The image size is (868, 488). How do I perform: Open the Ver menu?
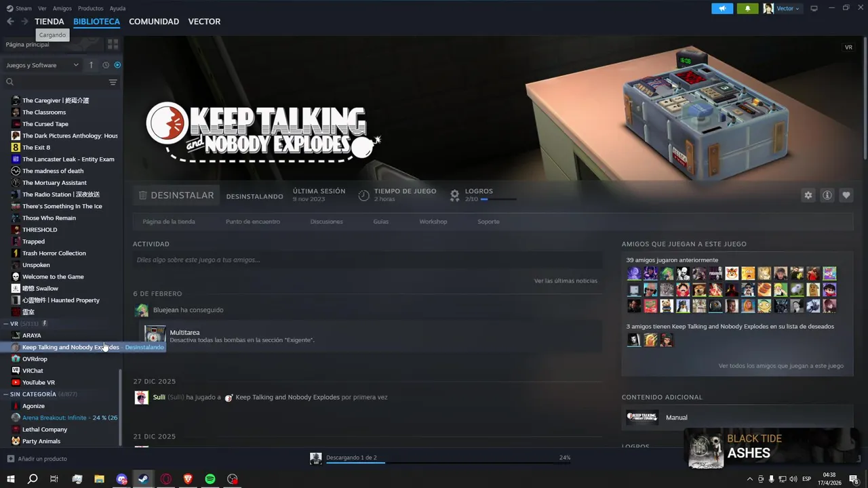(x=42, y=8)
